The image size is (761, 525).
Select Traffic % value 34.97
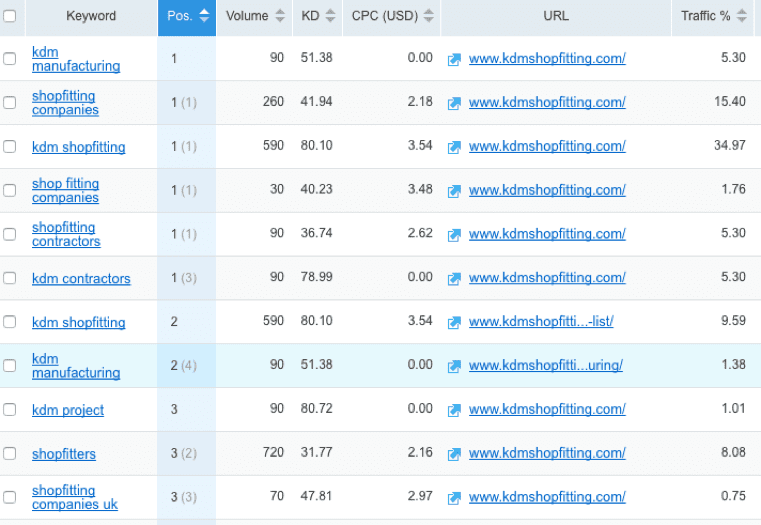(x=729, y=145)
